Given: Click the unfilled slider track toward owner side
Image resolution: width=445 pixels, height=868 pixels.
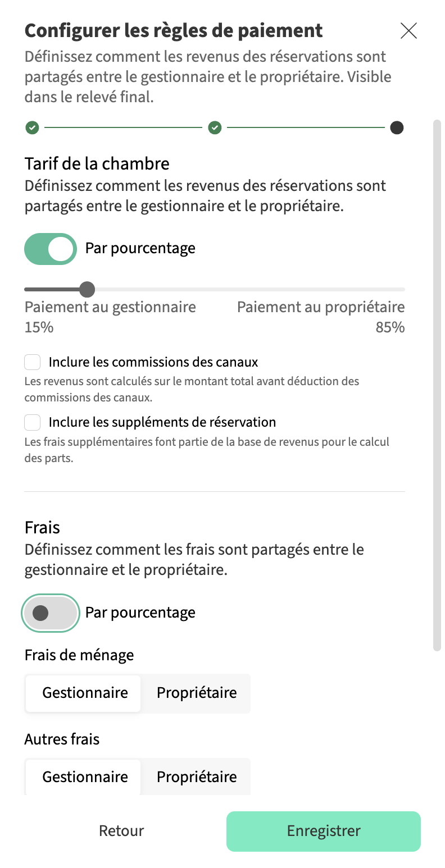Looking at the screenshot, I should 253,290.
